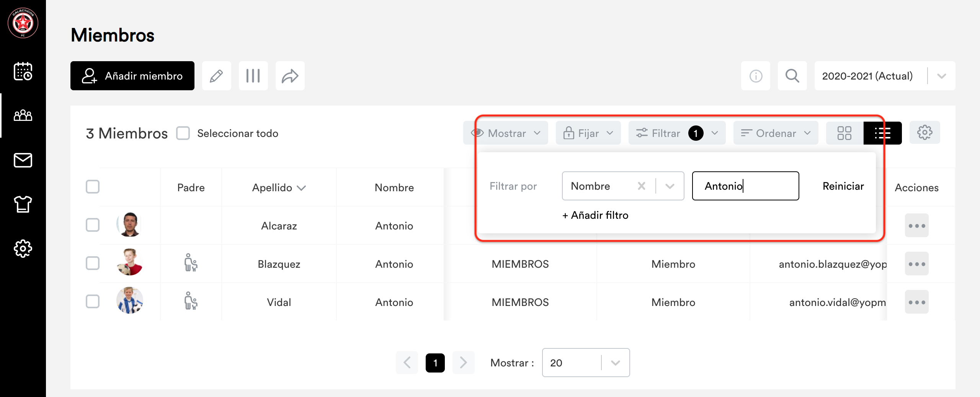The height and width of the screenshot is (397, 980).
Task: Click Miembro role cell in Vidal row
Action: [x=673, y=303]
